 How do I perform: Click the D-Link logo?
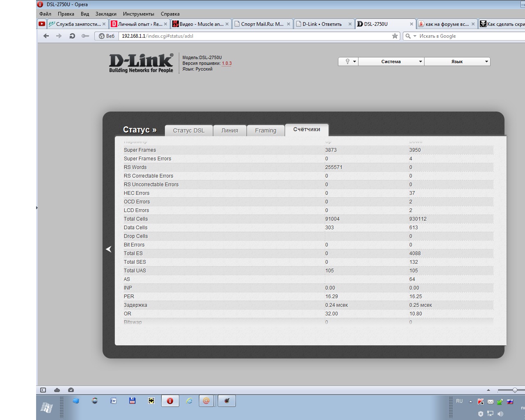(141, 63)
